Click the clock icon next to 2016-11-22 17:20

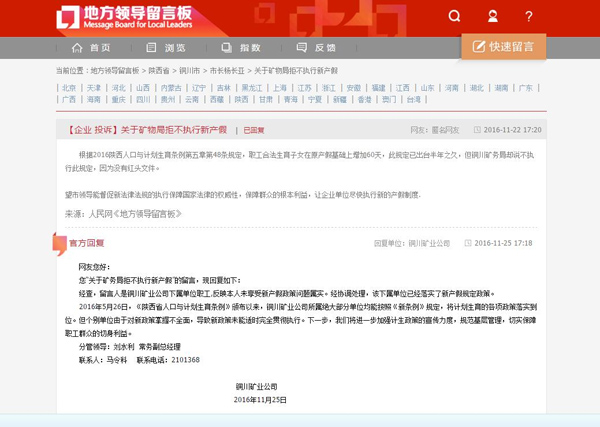pyautogui.click(x=477, y=130)
